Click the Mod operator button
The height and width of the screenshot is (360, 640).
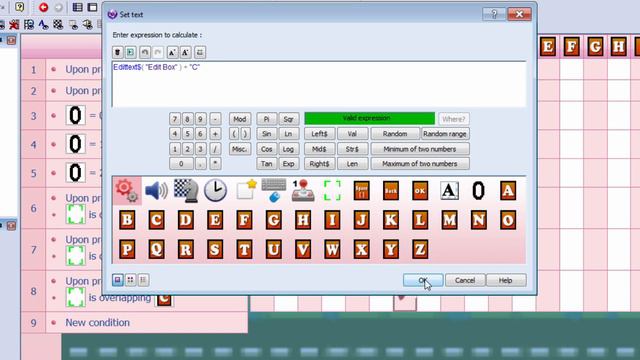click(x=240, y=119)
